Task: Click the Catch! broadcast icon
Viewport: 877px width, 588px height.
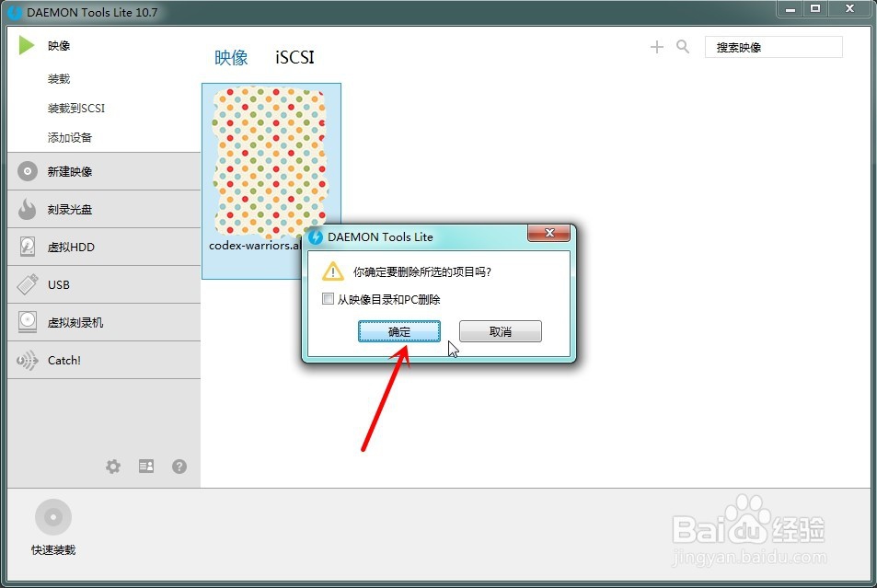Action: point(27,361)
